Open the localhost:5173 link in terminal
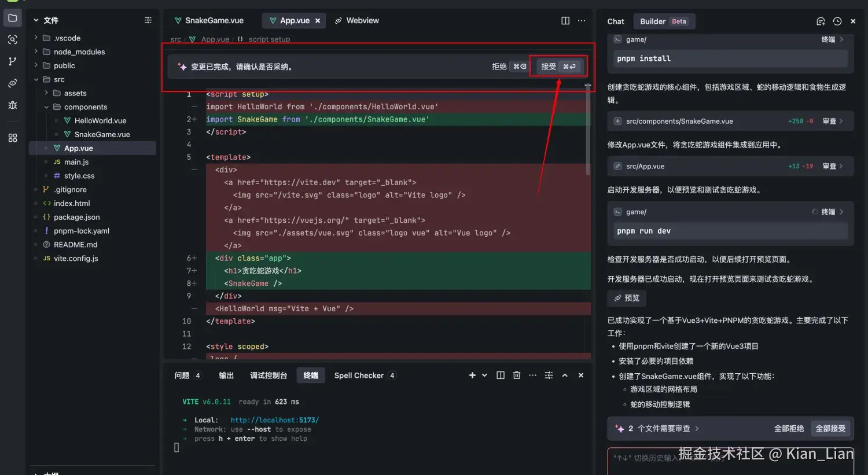Screen dimensions: 868x475 click(x=274, y=420)
